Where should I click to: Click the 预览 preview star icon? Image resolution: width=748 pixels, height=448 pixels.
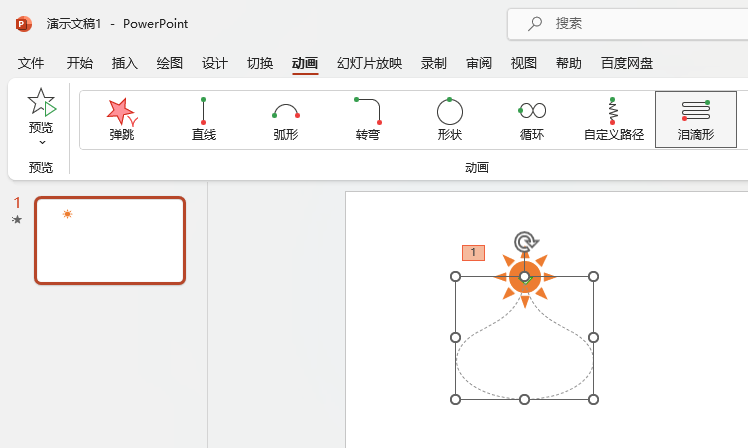(42, 102)
